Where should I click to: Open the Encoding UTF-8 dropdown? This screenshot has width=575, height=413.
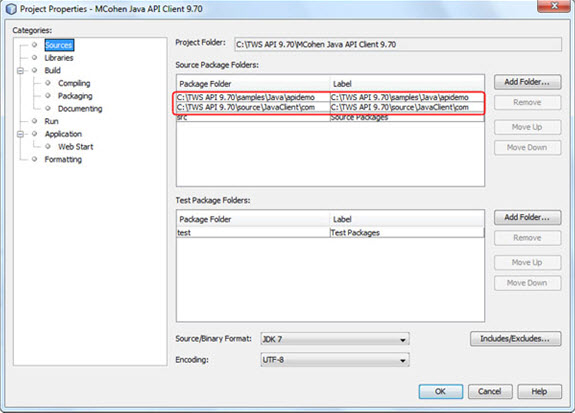[x=335, y=360]
